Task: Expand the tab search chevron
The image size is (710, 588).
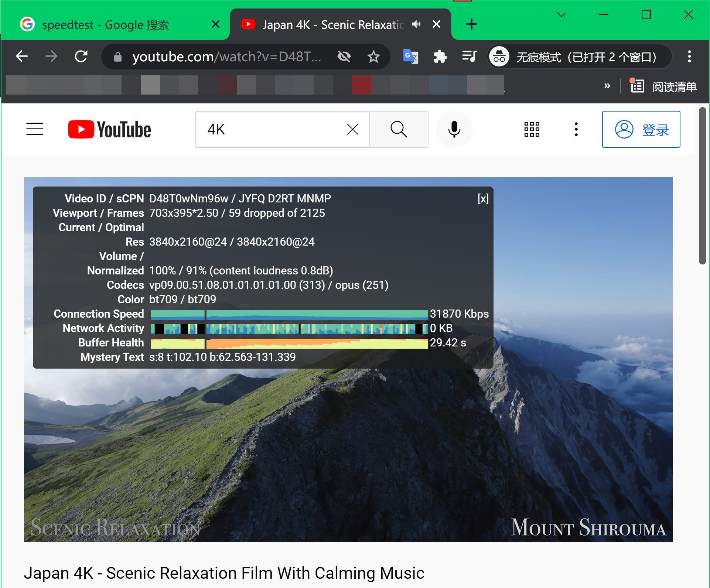Action: (x=561, y=15)
